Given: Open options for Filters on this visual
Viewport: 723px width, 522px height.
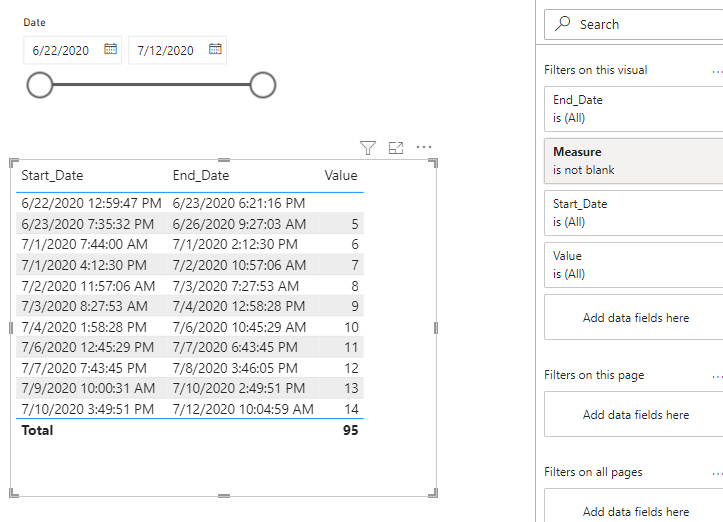Looking at the screenshot, I should [717, 71].
